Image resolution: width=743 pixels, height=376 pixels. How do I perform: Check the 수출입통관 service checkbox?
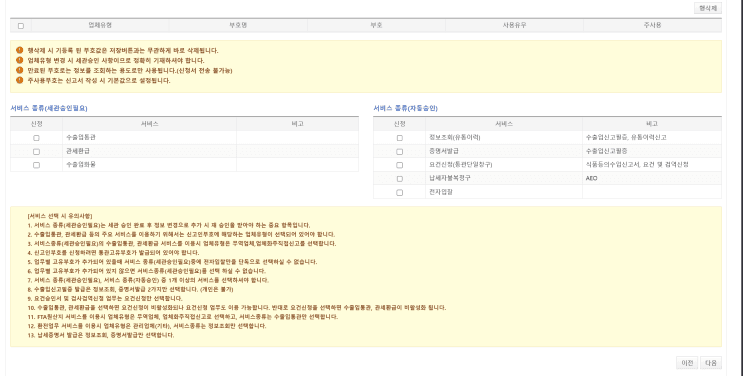[36, 138]
